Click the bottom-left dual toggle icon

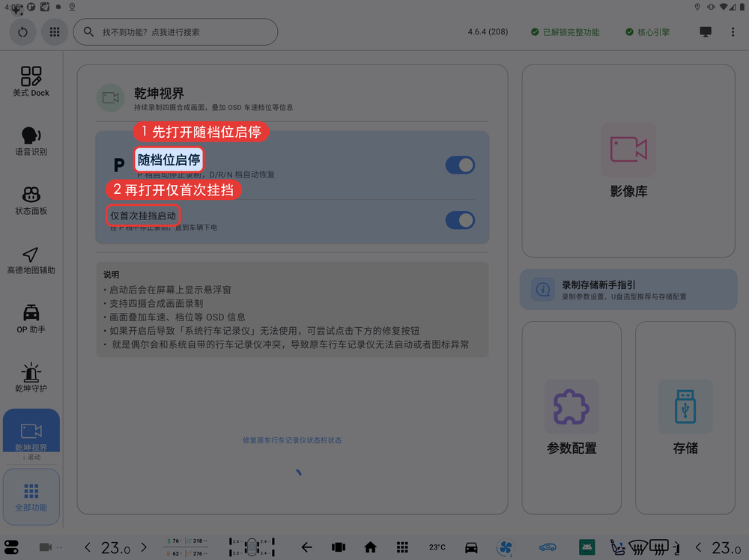click(11, 547)
